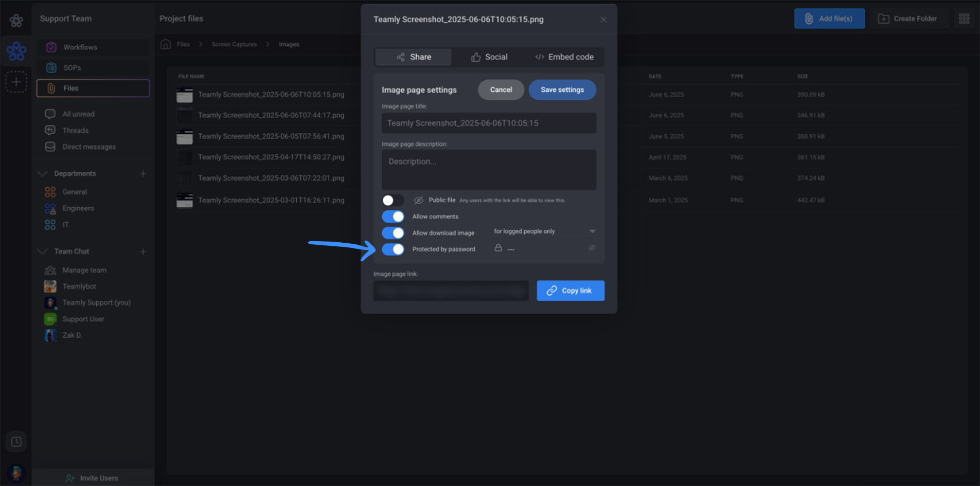Open All unread messages
This screenshot has height=486, width=980.
coord(78,114)
